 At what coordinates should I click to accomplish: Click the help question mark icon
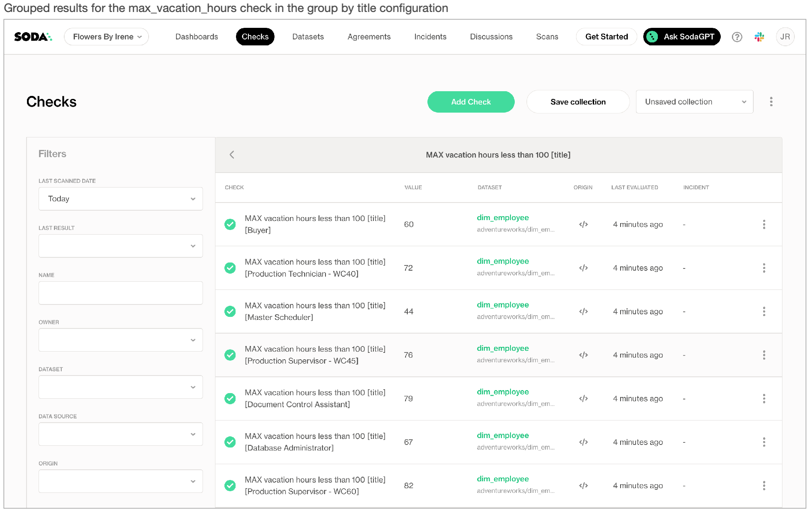[737, 37]
